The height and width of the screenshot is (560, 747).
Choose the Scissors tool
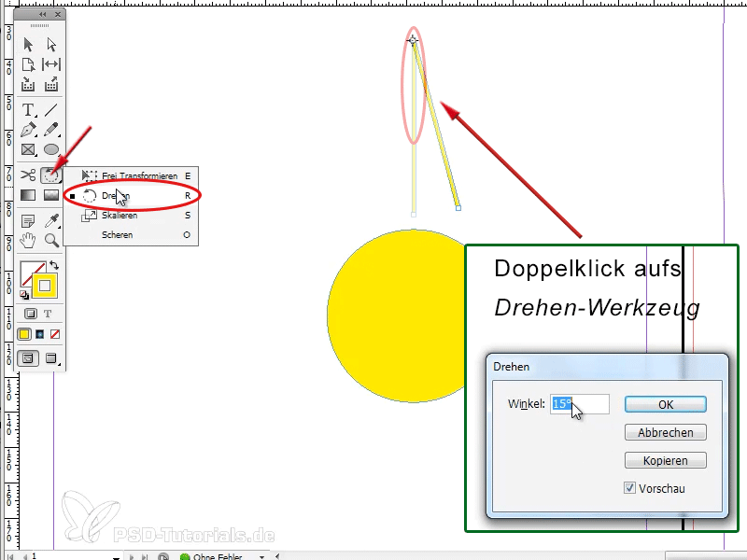[28, 175]
